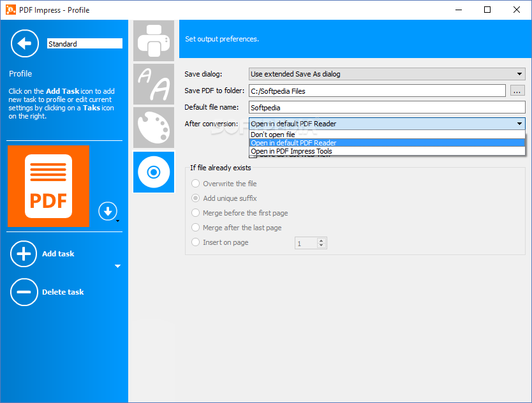The image size is (532, 403).
Task: Select the output disc tab icon
Action: coord(154,172)
